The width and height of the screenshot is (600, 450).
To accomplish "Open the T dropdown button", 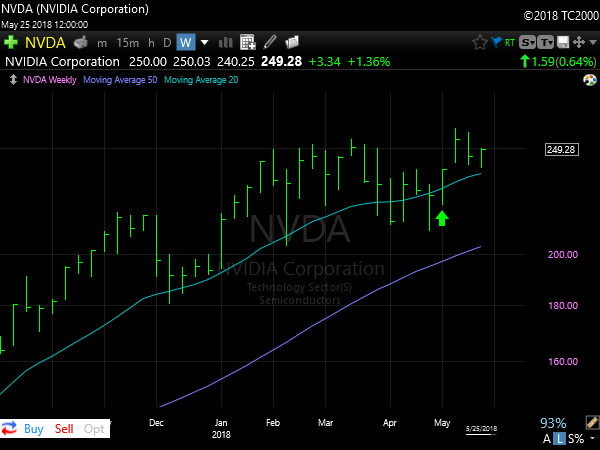I will click(545, 42).
